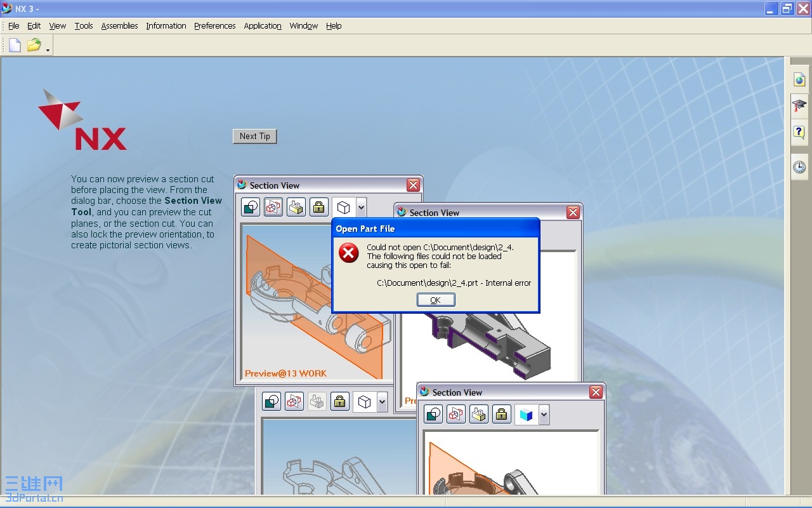Open the Tools menu
812x508 pixels.
(84, 26)
